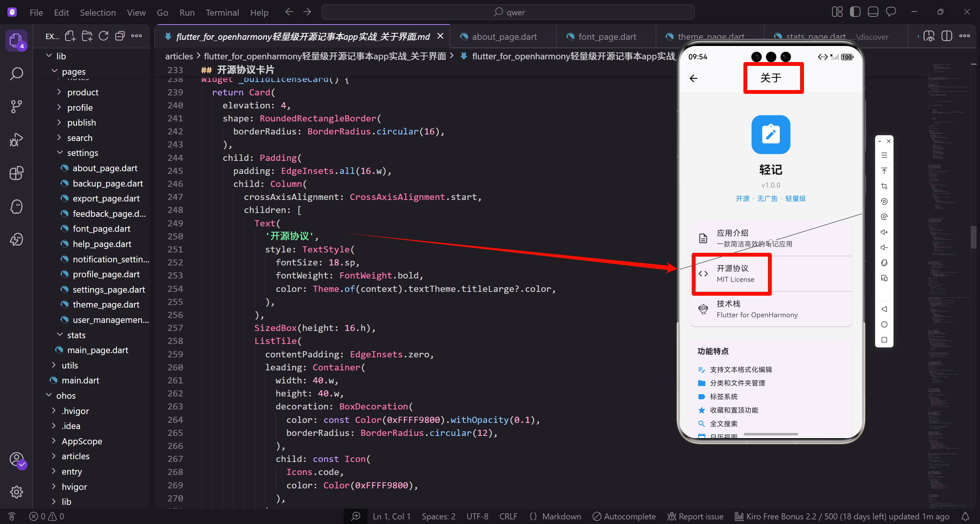Open the File menu
The image size is (980, 524).
36,12
